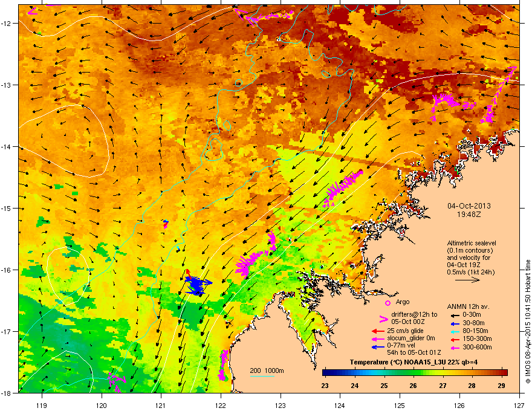Viewport: 532px width, 411px height.
Task: Click the colorbar tick label 26
Action: coord(414,386)
